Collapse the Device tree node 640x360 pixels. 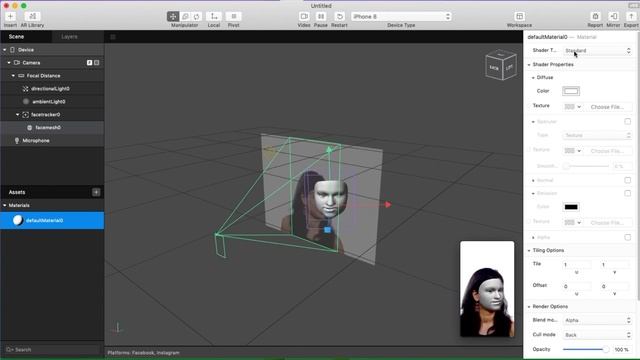pyautogui.click(x=4, y=50)
